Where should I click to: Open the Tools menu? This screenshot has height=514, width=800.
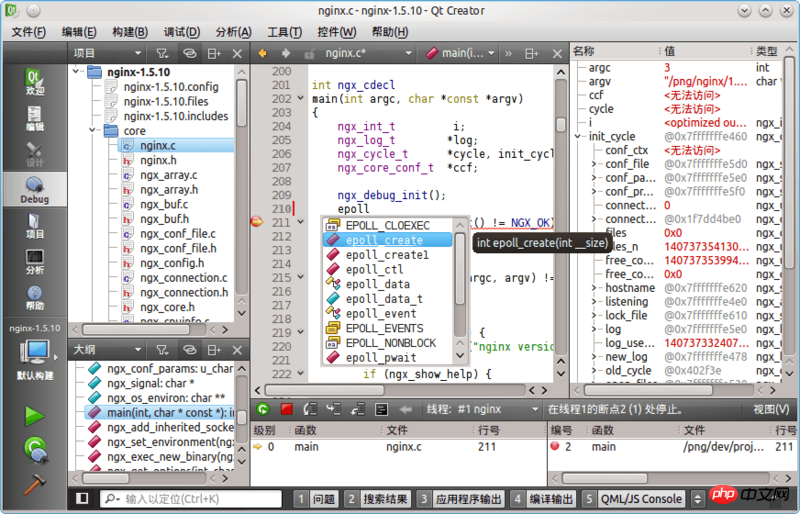pyautogui.click(x=284, y=32)
